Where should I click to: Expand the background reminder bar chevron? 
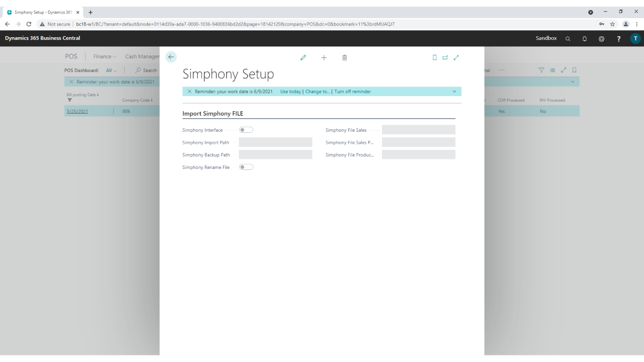click(573, 81)
